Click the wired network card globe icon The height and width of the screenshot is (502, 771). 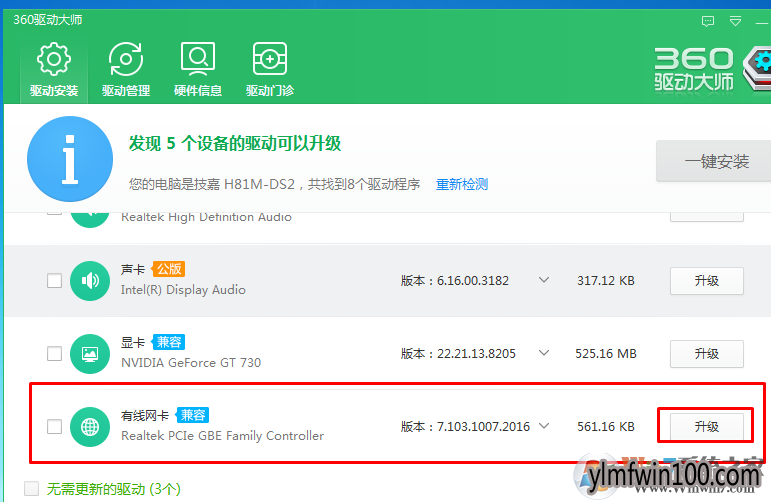(x=90, y=427)
